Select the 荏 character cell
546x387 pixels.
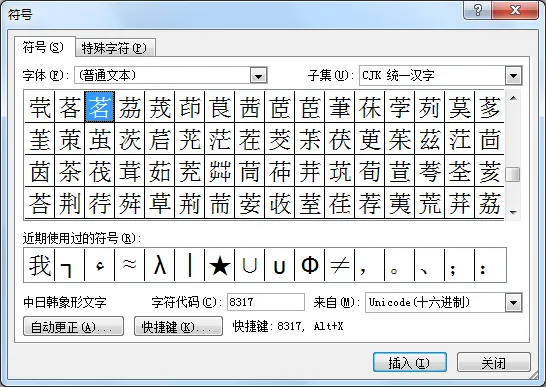point(340,203)
